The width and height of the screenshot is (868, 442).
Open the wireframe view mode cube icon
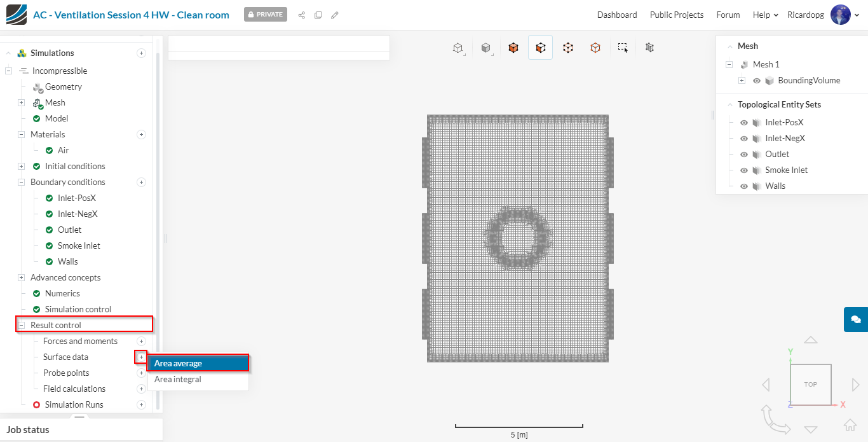click(x=458, y=48)
